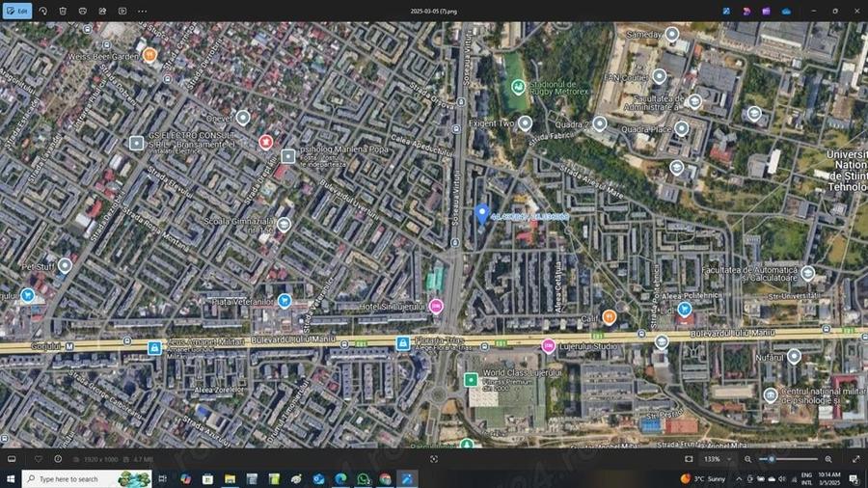Open the 10:14 AM clock and calendar
The image size is (868, 488).
click(828, 478)
